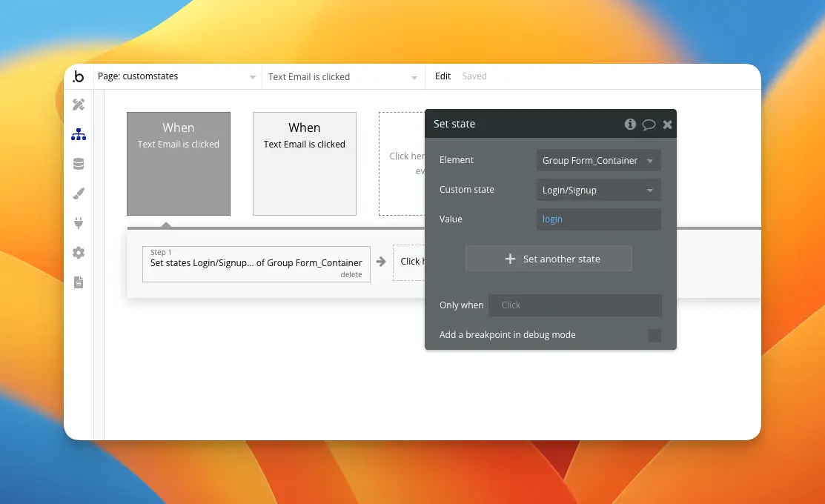Open the Custom state dropdown showing Login/Signup
Screen dimensions: 825x504
coord(597,190)
